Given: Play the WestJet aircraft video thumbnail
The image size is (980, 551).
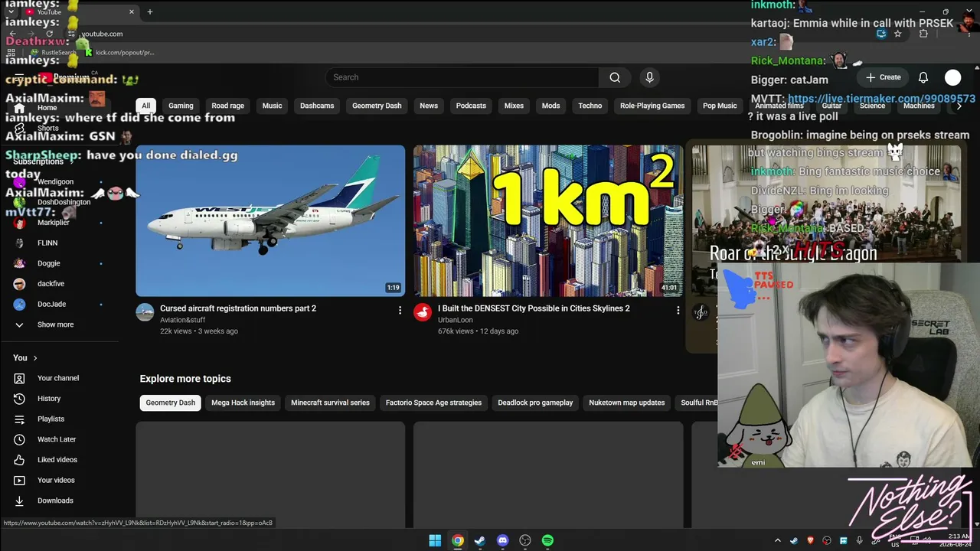Looking at the screenshot, I should coord(270,220).
